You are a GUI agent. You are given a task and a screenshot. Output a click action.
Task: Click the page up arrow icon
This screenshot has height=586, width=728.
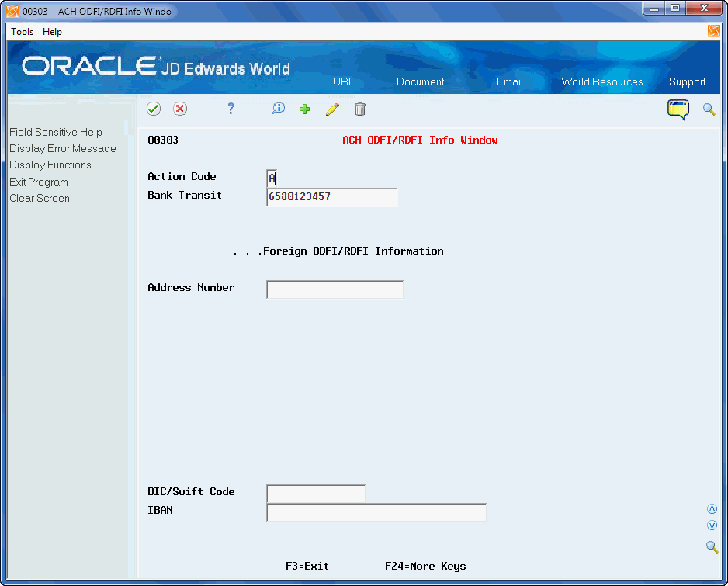point(712,509)
